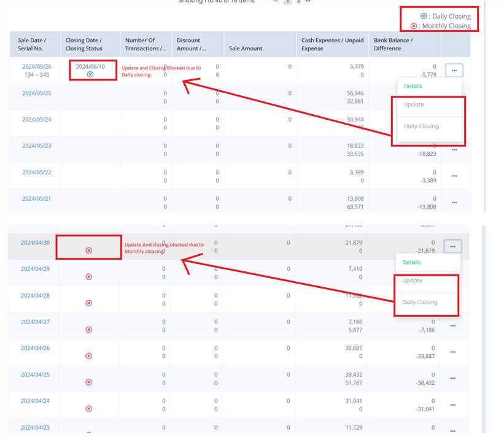Click the Sale Amount column header
Viewport: 504px width, 442px height.
click(246, 48)
